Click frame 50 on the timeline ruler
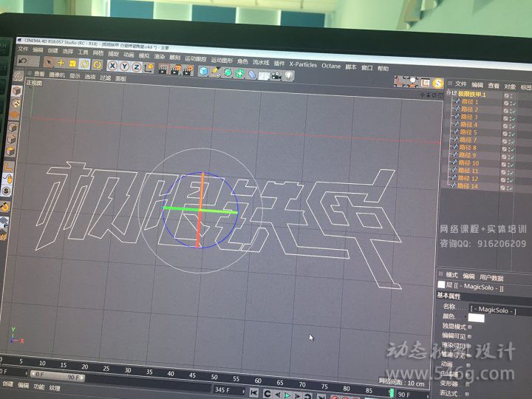Image resolution: width=532 pixels, height=399 pixels. tap(214, 377)
